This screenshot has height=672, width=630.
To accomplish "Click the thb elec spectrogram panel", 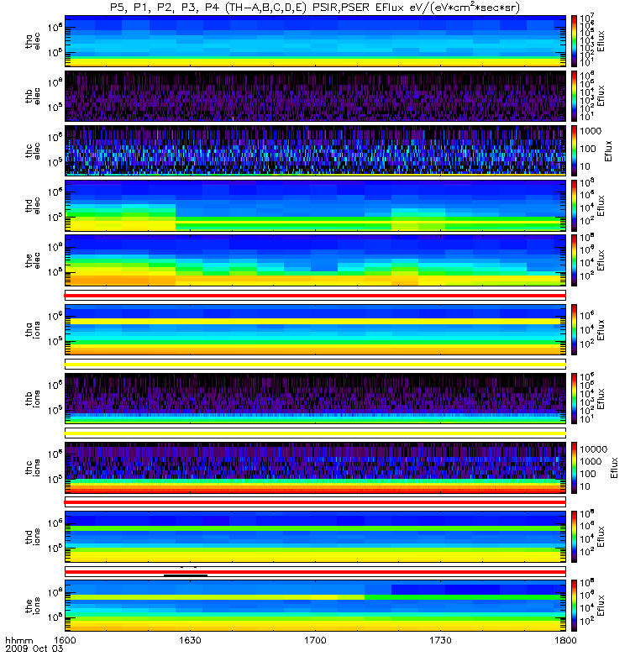I will (316, 96).
